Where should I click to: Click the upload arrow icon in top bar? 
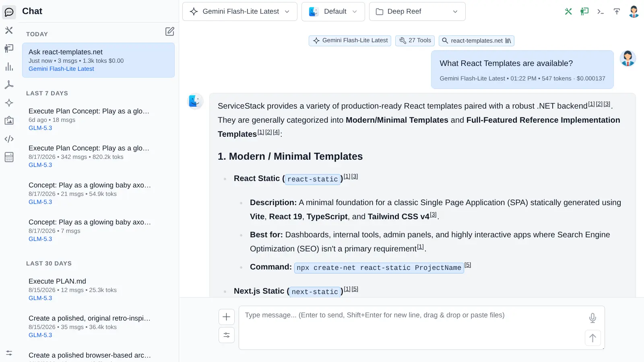pos(617,11)
